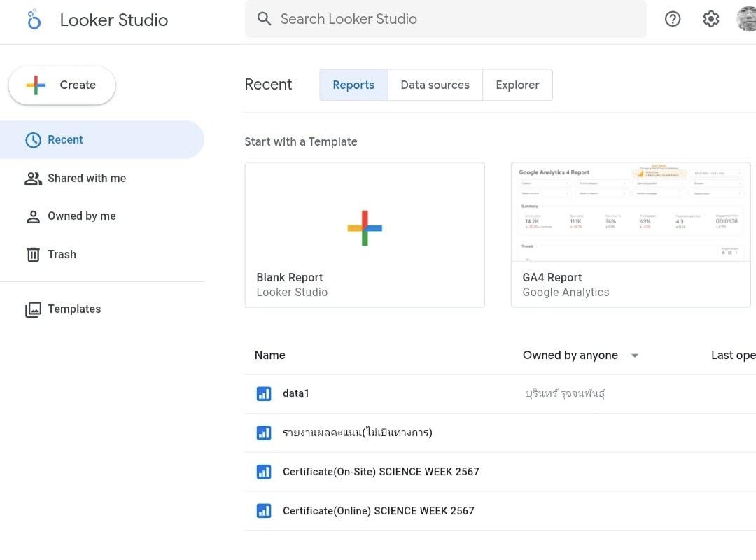
Task: Click the Create button
Action: point(62,85)
